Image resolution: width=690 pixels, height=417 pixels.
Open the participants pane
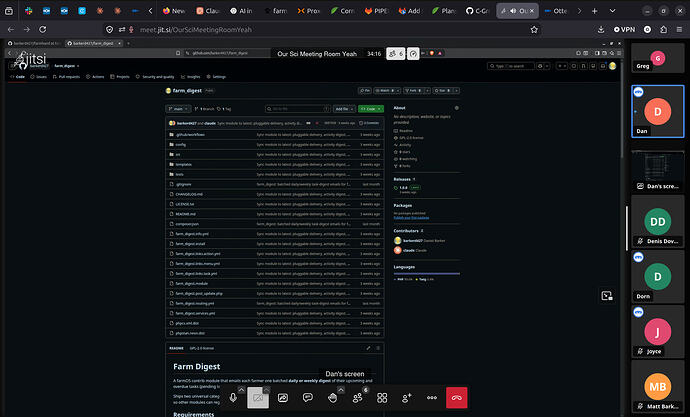pos(357,398)
